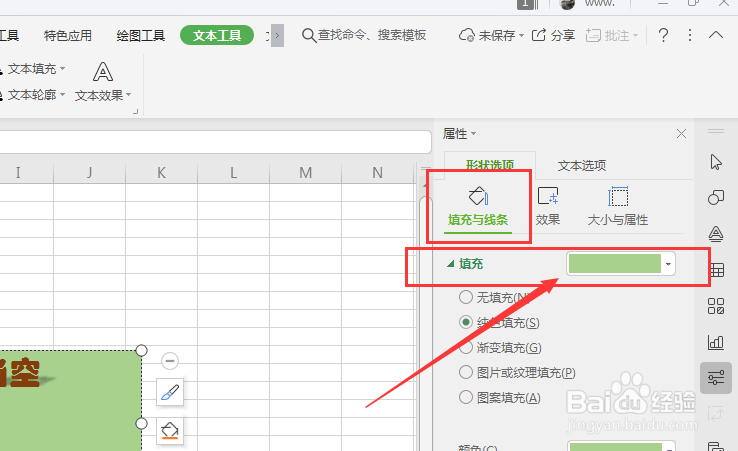Screen dimensions: 738x451
Task: Switch to the 绘图工具 ribbon tab
Action: pos(141,35)
